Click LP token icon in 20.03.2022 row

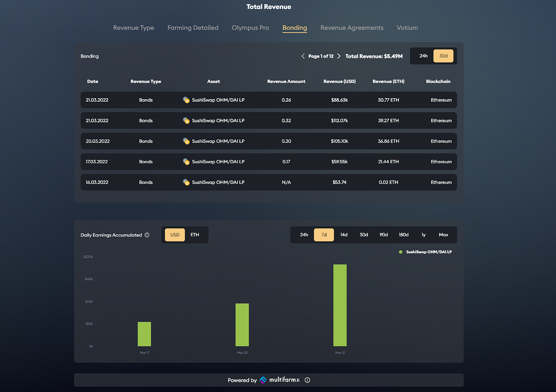pyautogui.click(x=186, y=141)
